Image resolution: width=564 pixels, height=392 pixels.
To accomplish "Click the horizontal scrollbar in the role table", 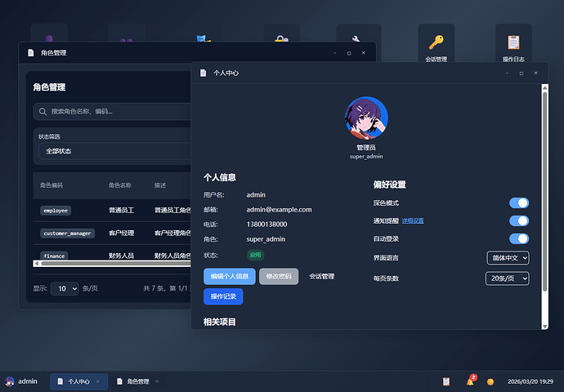I will click(117, 263).
